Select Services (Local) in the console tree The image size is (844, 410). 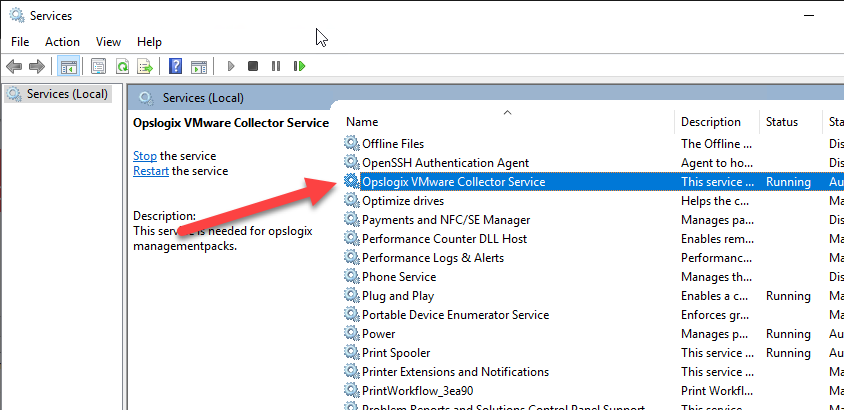[67, 94]
